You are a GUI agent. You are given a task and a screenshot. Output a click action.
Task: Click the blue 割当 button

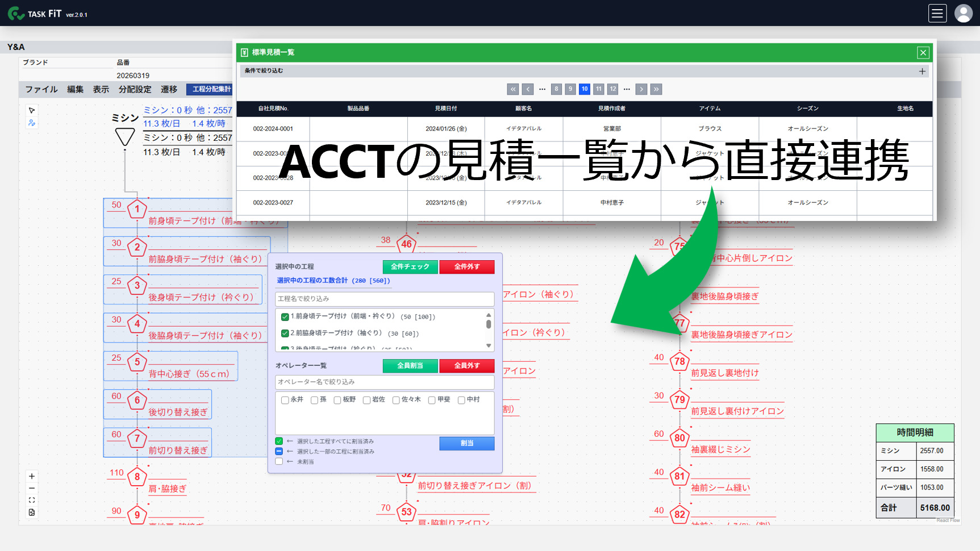point(466,443)
